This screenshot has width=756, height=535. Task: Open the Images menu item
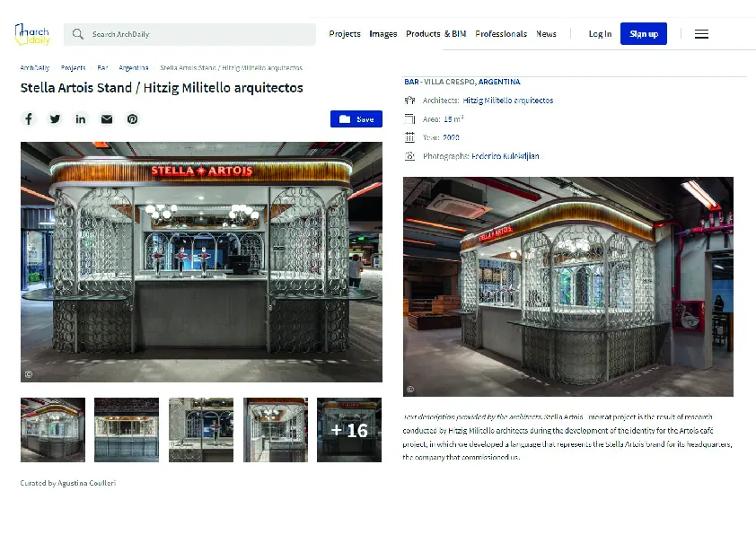382,34
